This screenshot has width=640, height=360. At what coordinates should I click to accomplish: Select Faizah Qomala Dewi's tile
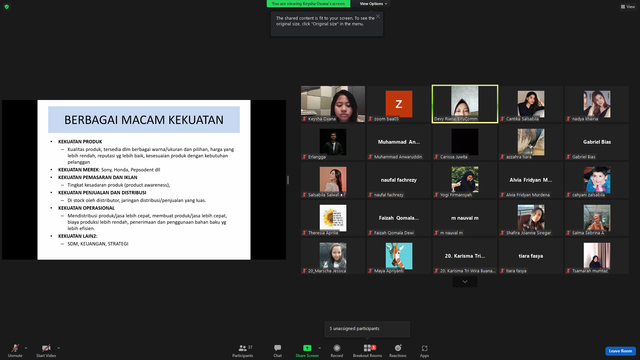pos(399,218)
